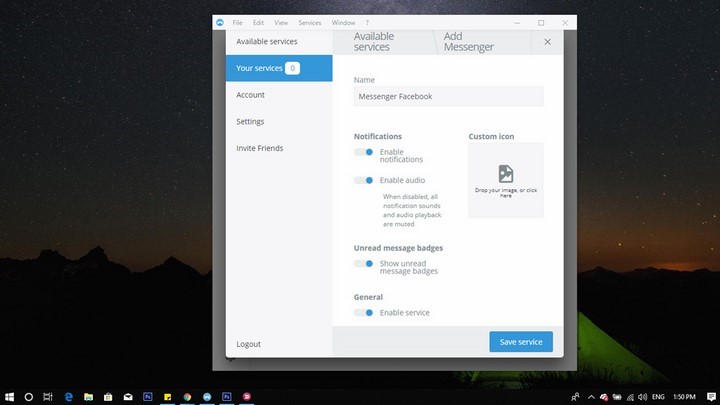Disable the Enable notifications switch

pyautogui.click(x=364, y=152)
